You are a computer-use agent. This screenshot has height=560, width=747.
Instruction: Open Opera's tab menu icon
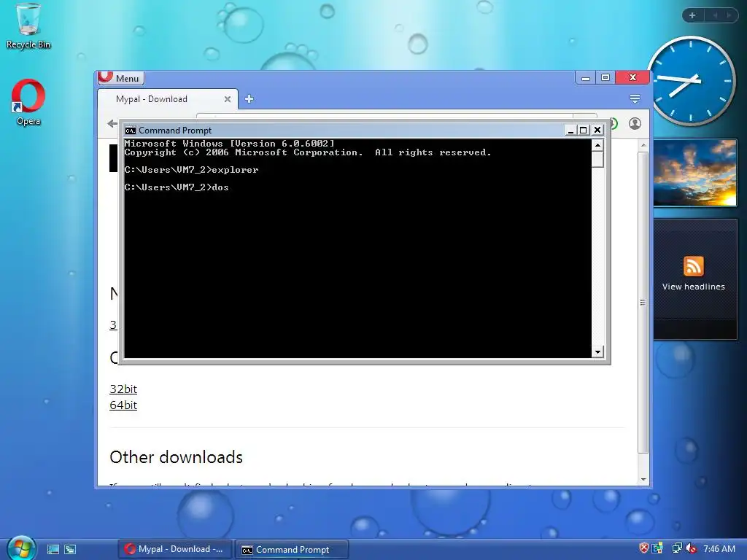point(635,98)
